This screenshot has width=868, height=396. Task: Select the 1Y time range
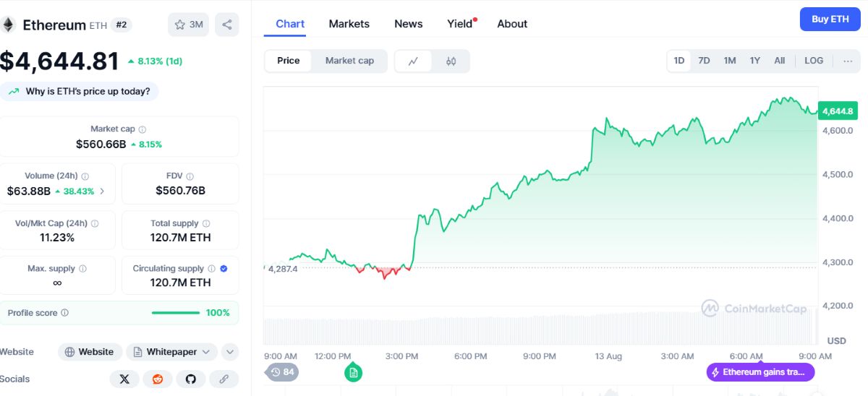pos(755,61)
